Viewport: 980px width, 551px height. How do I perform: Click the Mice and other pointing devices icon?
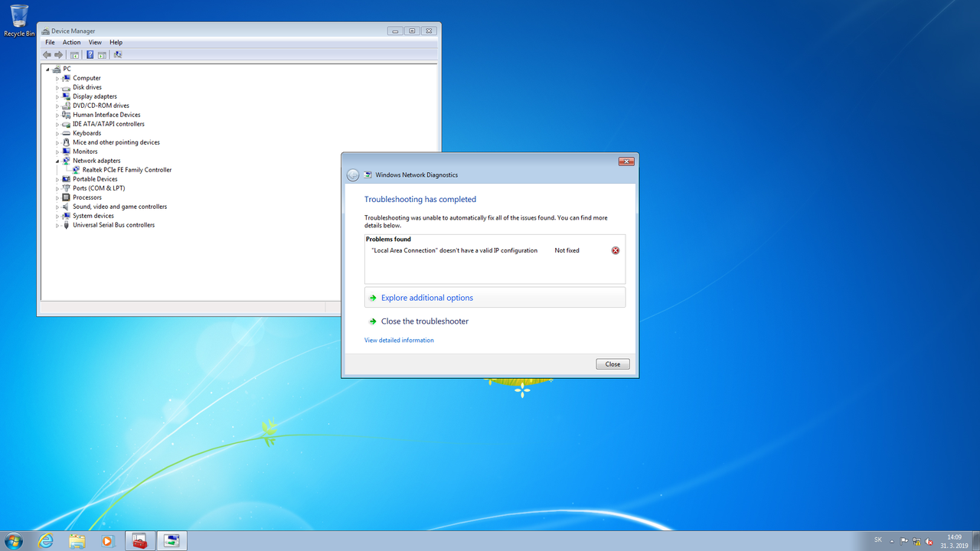(67, 142)
